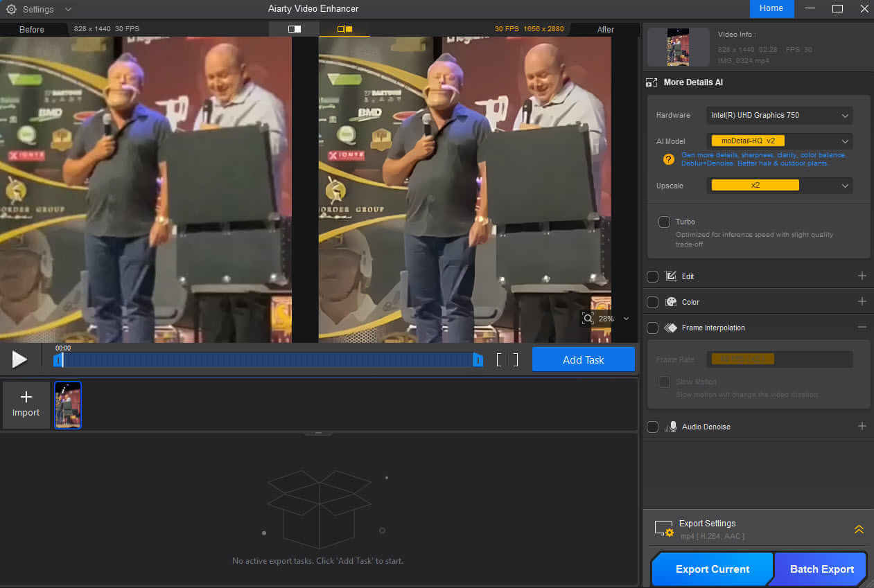Open the Hardware dropdown list
This screenshot has width=874, height=588.
click(780, 115)
